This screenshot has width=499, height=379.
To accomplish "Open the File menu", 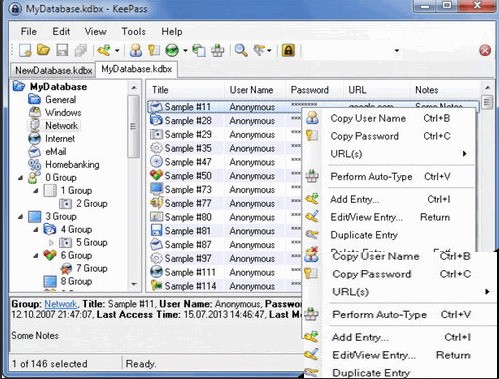I will pyautogui.click(x=29, y=31).
